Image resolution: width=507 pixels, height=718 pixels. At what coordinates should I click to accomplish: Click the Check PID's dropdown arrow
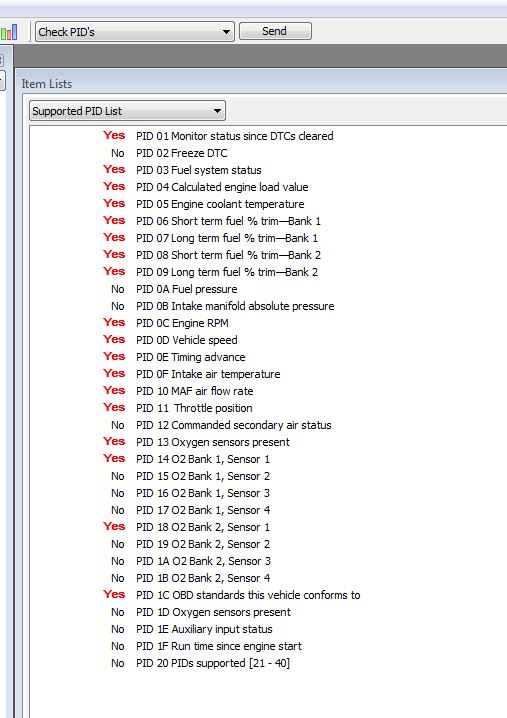coord(226,32)
